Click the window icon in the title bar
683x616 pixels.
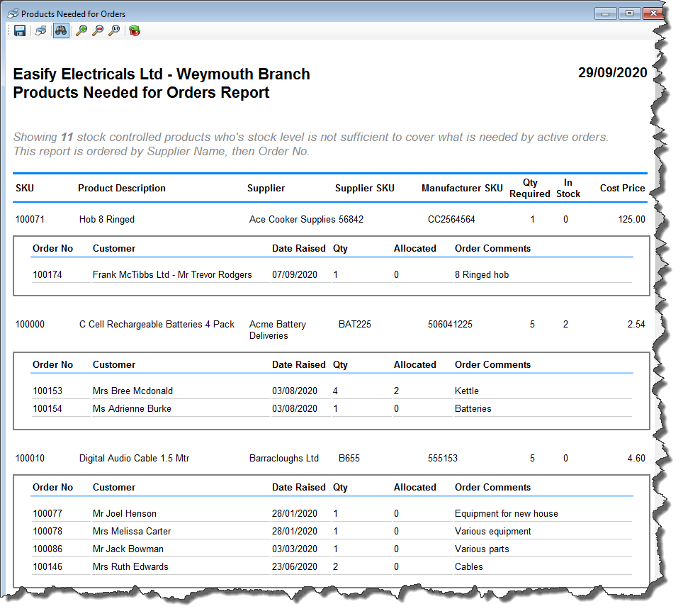(13, 13)
